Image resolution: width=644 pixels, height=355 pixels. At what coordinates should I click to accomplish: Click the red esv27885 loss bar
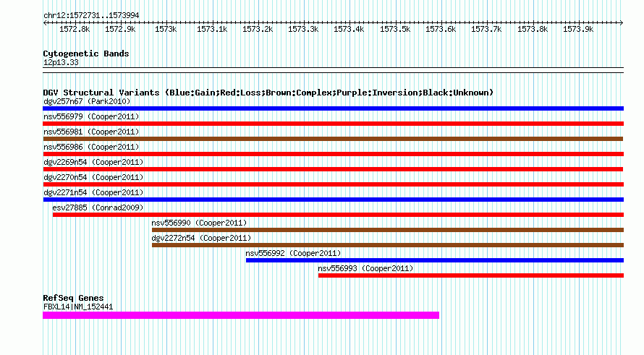click(338, 215)
